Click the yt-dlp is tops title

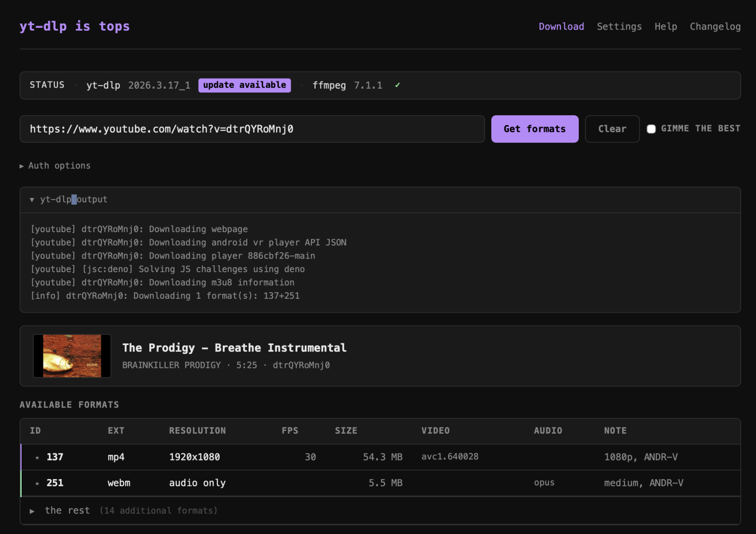point(75,26)
